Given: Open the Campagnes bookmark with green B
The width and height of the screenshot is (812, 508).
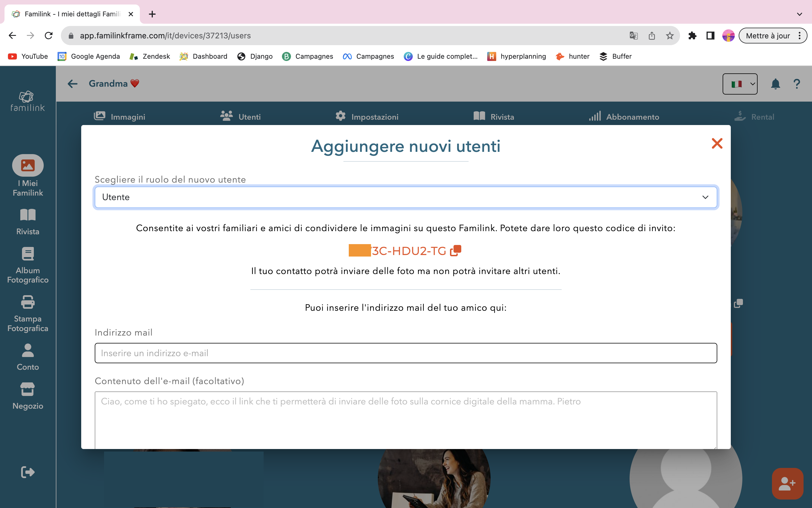Looking at the screenshot, I should point(308,56).
